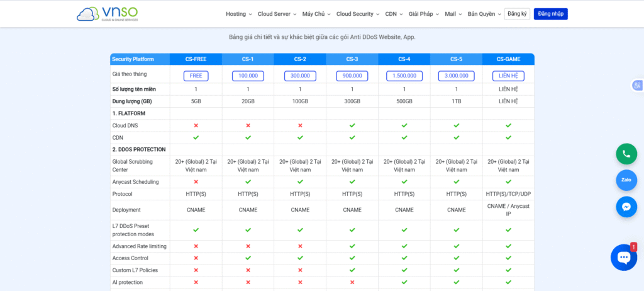The image size is (644, 291).
Task: Expand the Cloud Security dropdown menu
Action: (x=357, y=14)
